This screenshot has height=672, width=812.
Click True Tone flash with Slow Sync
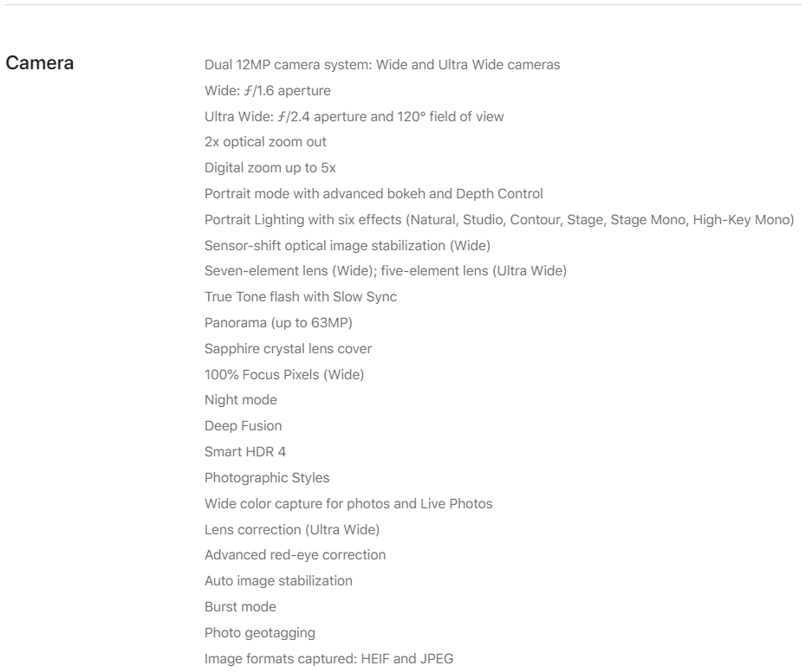[x=301, y=296]
